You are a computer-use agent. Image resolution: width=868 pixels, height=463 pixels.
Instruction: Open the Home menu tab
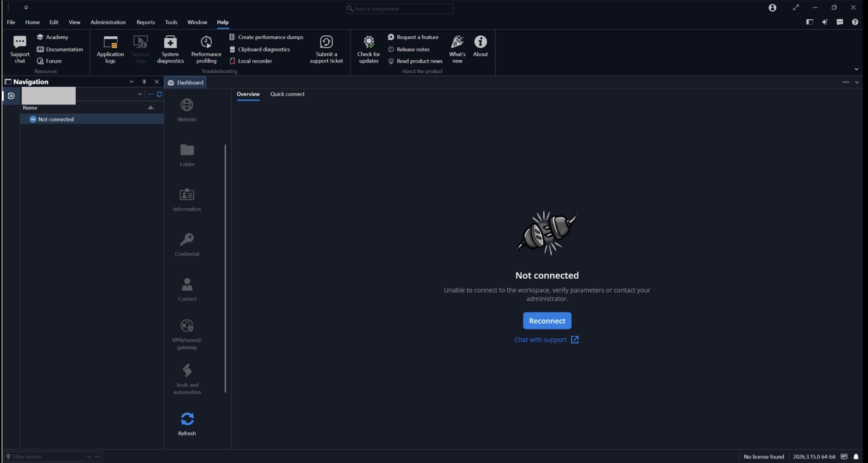pos(32,22)
